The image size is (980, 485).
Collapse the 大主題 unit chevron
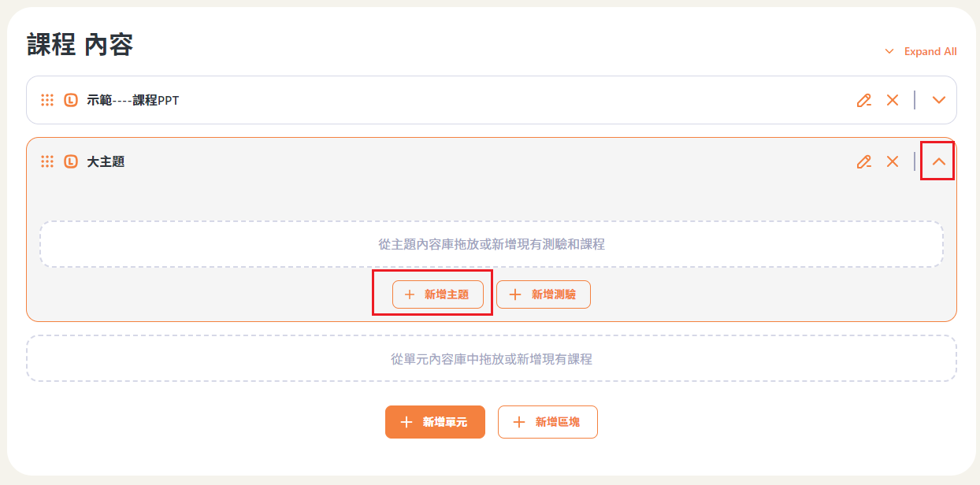click(x=938, y=161)
